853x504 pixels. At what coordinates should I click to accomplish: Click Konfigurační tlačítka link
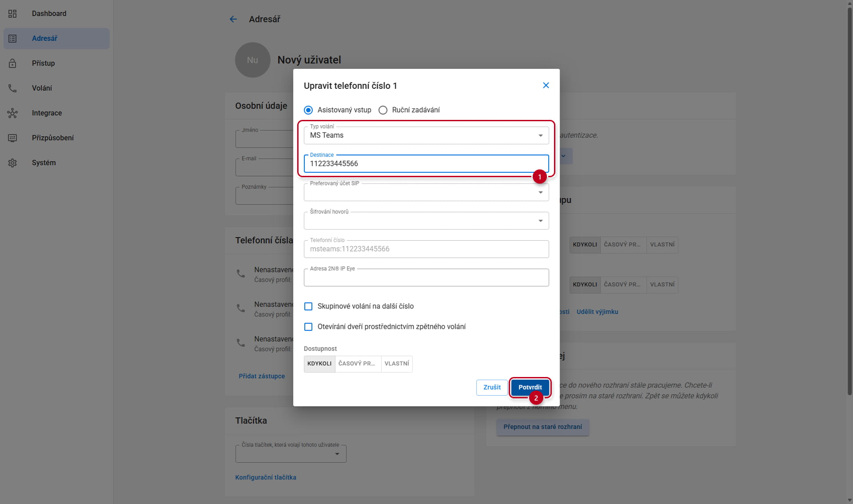tap(266, 477)
